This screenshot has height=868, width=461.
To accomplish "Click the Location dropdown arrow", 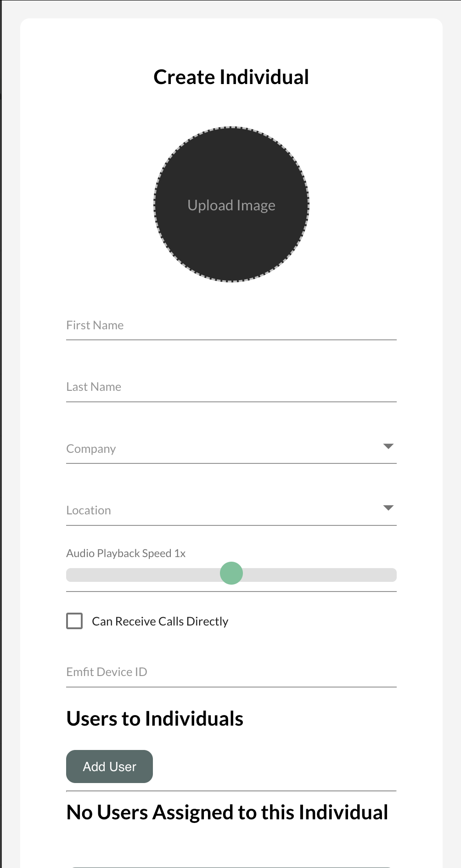I will pos(388,508).
